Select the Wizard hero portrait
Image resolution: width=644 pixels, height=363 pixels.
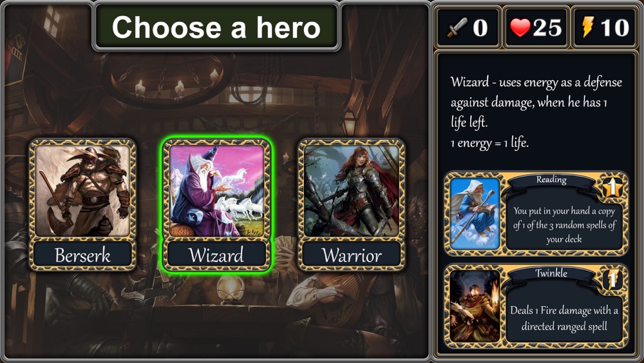click(216, 191)
